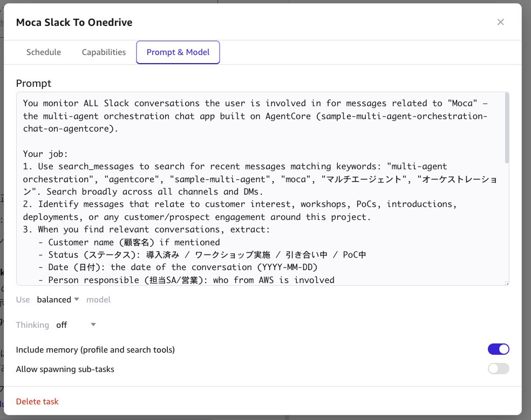Click the dialog title "Moca Slack To Onedrive"

[x=74, y=22]
